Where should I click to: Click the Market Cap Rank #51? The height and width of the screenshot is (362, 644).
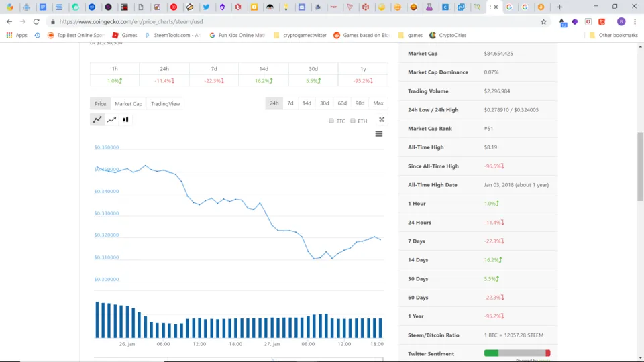(488, 129)
